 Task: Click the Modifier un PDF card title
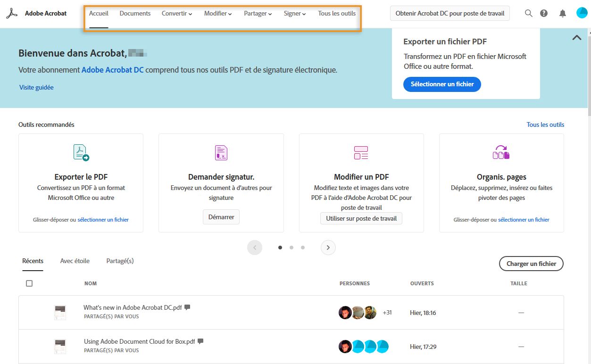361,177
